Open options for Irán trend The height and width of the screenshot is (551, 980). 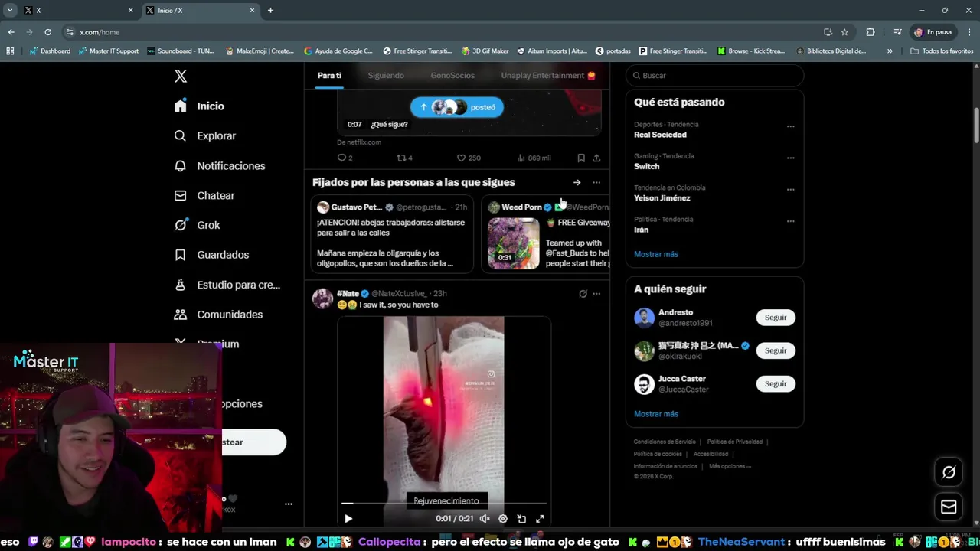click(x=791, y=221)
